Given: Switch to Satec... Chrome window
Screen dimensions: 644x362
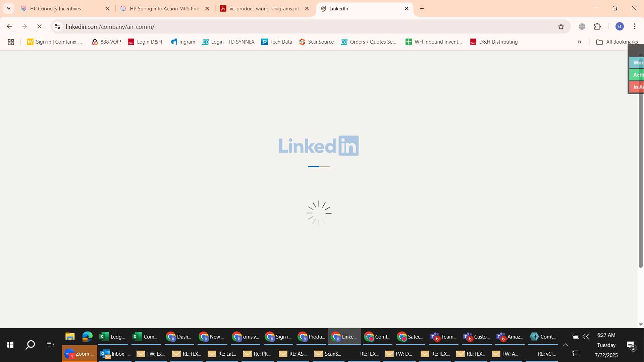Looking at the screenshot, I should pyautogui.click(x=411, y=337).
